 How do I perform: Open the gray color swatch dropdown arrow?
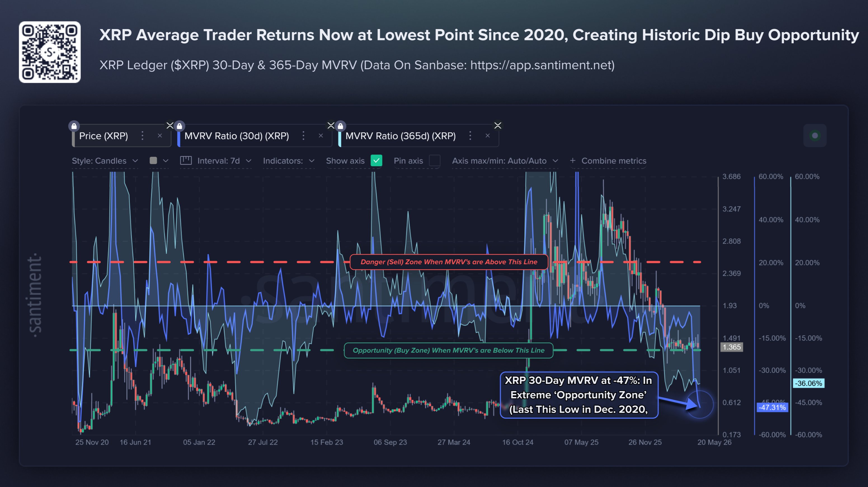[x=165, y=161]
